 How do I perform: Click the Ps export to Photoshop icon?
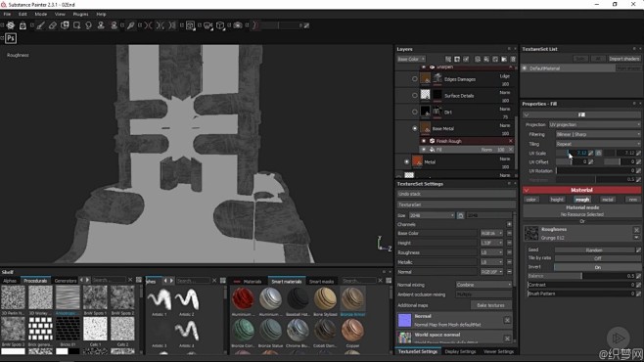(x=11, y=38)
